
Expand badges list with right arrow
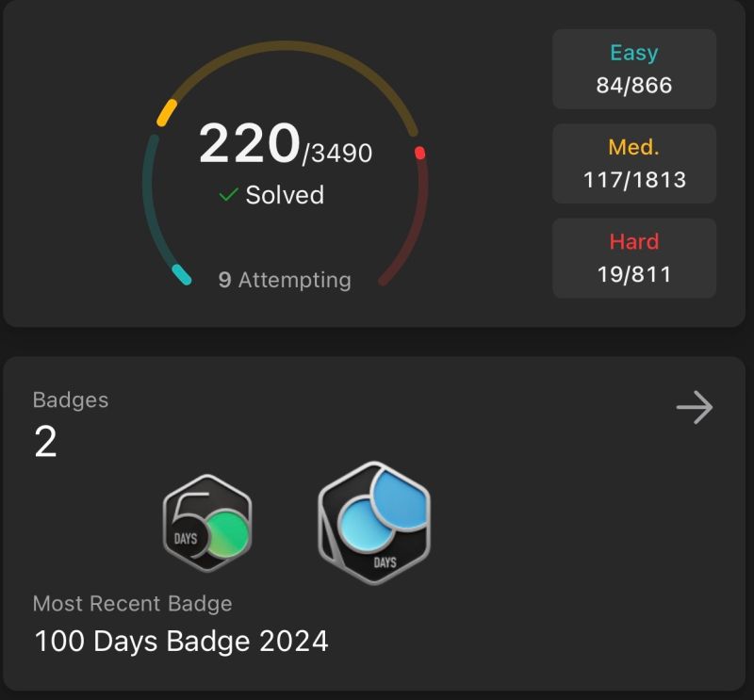click(695, 407)
